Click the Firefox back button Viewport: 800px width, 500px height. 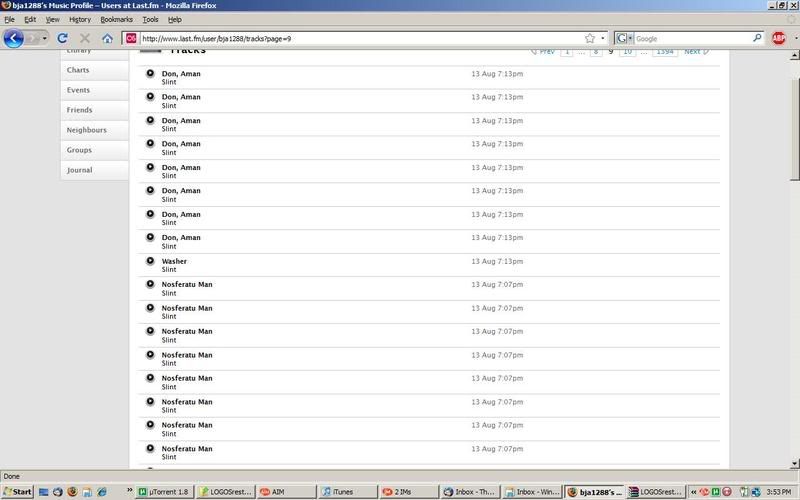point(13,38)
